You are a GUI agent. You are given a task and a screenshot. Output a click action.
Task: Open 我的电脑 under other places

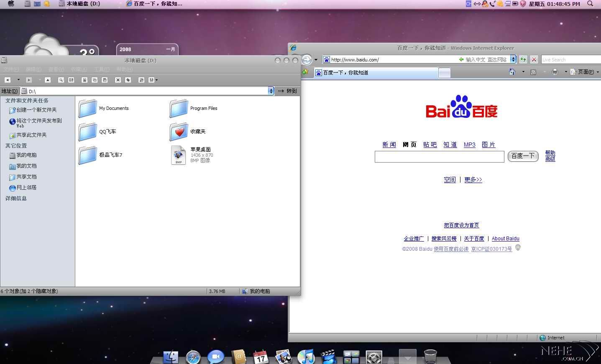coord(23,155)
